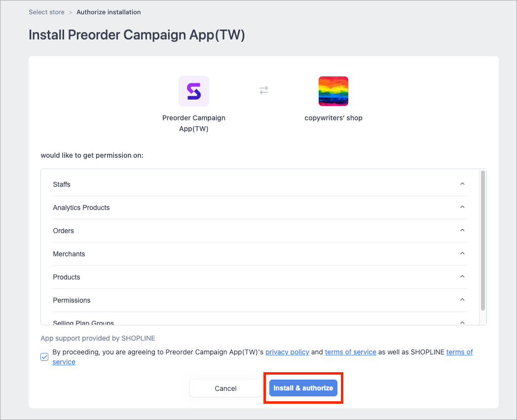The image size is (517, 420).
Task: Toggle the Merchants permission chevron
Action: tap(462, 253)
